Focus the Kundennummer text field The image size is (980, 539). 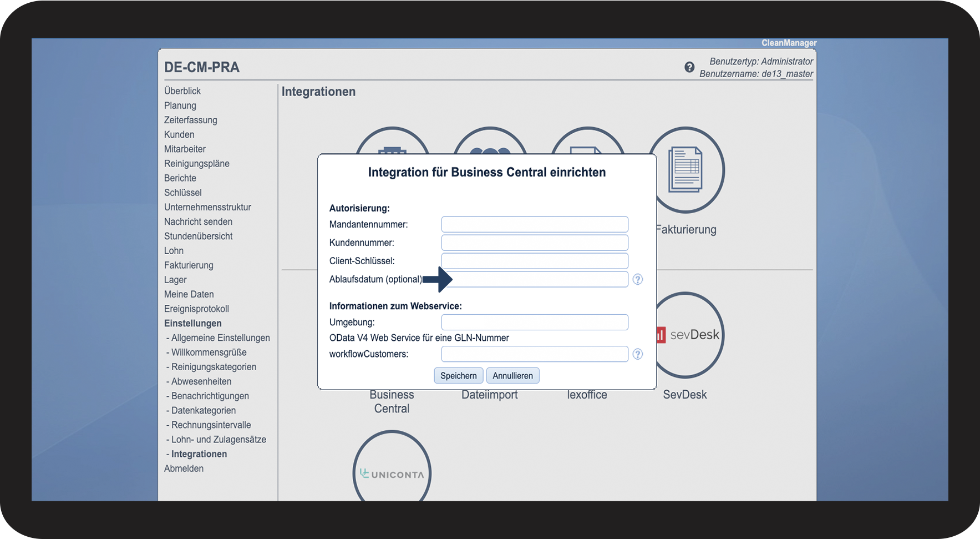(x=535, y=243)
